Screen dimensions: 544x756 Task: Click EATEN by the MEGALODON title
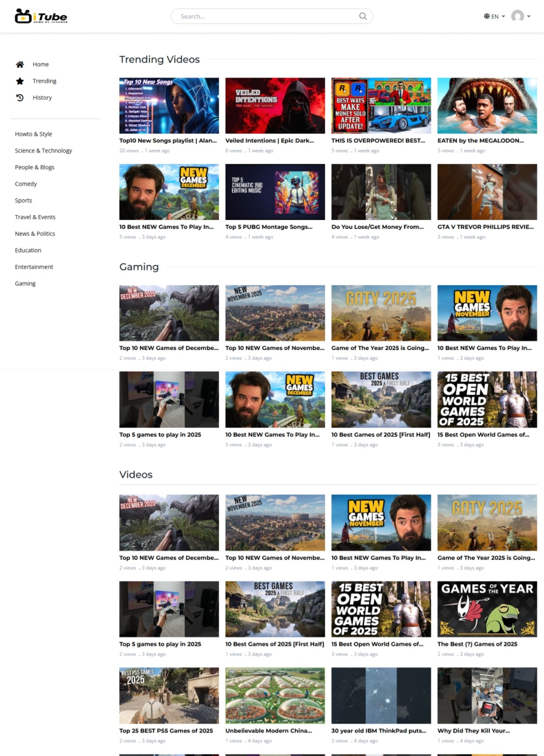[481, 141]
